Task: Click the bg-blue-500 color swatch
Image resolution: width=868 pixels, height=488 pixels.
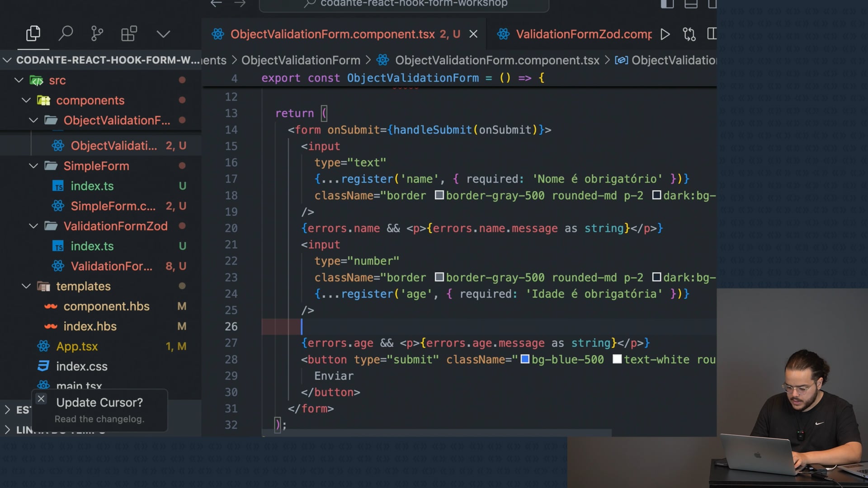Action: 525,359
